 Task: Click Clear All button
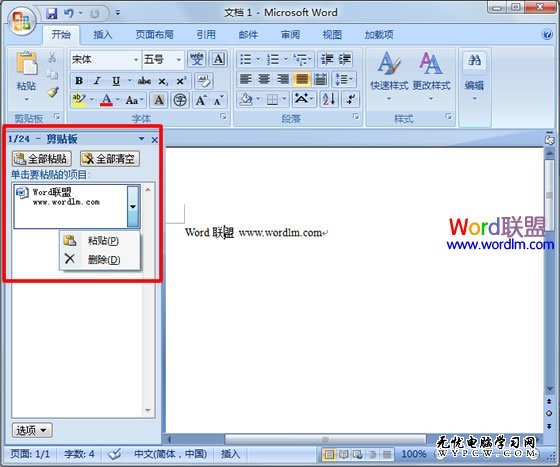coord(110,159)
